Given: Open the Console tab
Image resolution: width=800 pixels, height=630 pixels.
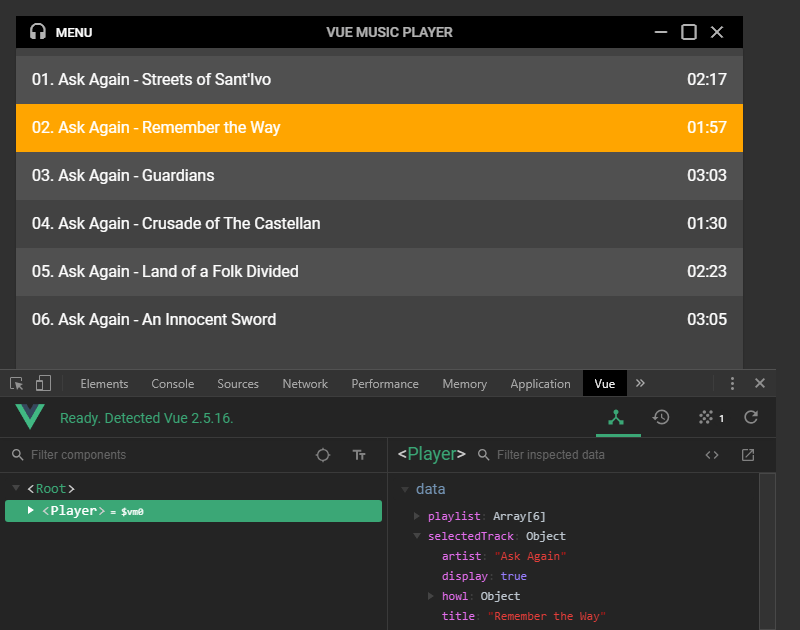Looking at the screenshot, I should click(172, 384).
